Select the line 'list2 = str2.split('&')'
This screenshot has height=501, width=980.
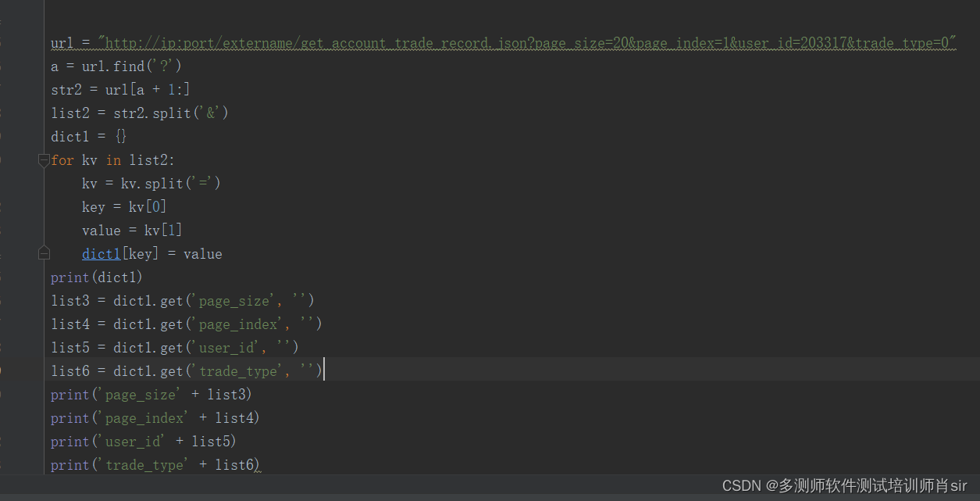coord(140,113)
